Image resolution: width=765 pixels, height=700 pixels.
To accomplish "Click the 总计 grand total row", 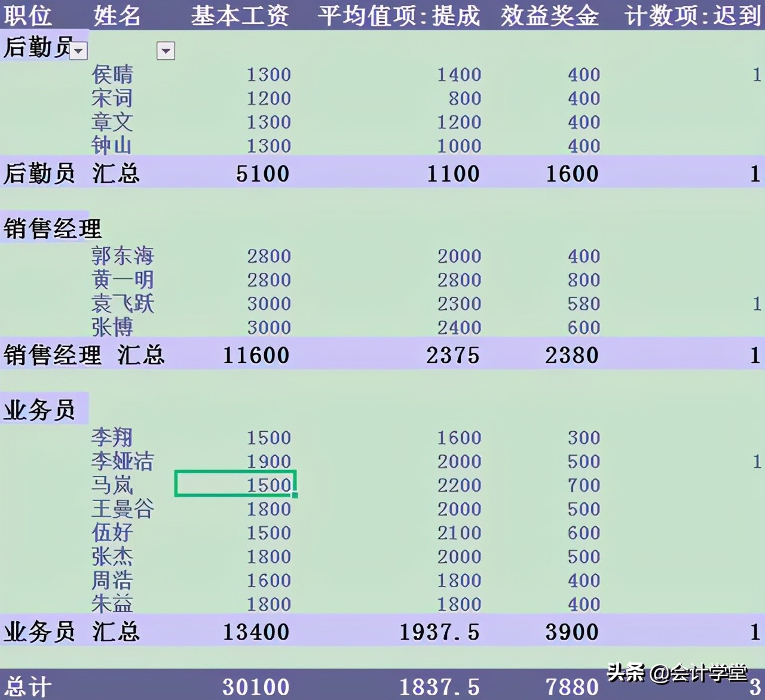I will 27,686.
